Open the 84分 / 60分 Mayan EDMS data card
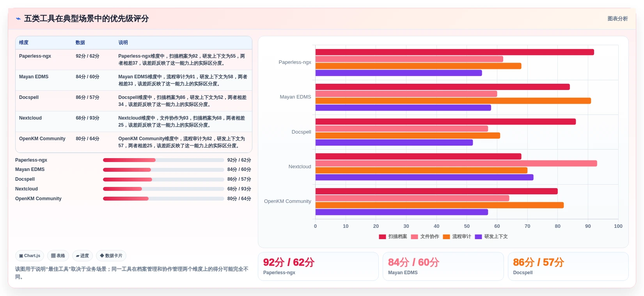Screen dimensions: 644x296 coord(443,266)
